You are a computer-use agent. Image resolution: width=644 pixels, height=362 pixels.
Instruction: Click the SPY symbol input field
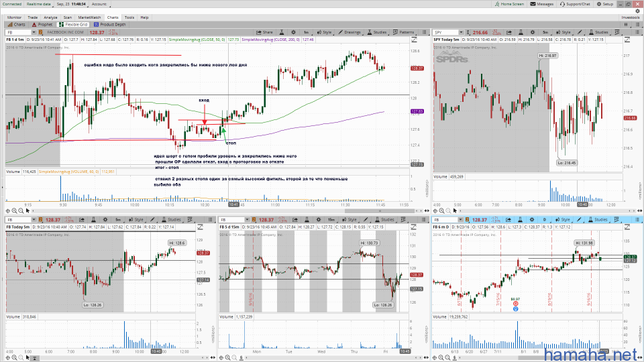coord(445,32)
